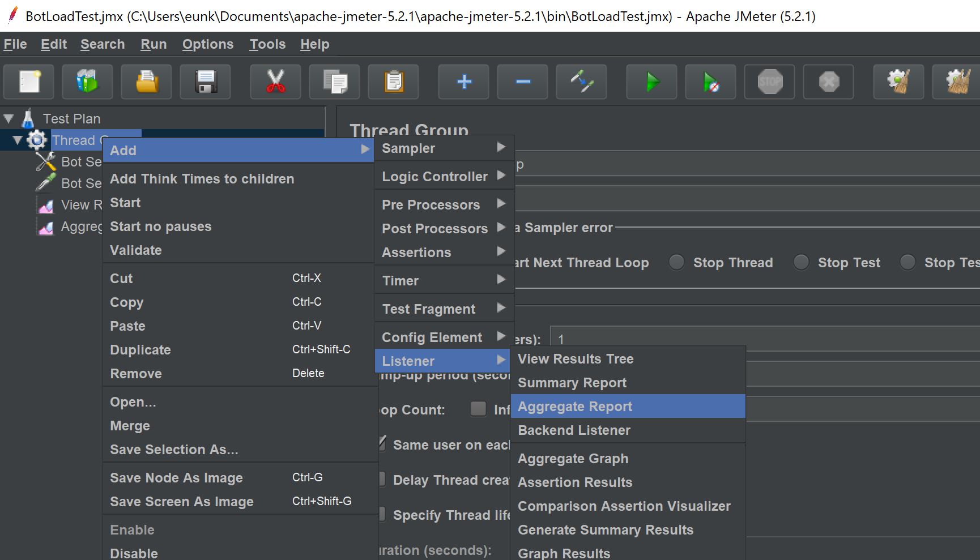The width and height of the screenshot is (980, 560).
Task: Click the Copy toolbar icon
Action: pos(335,82)
